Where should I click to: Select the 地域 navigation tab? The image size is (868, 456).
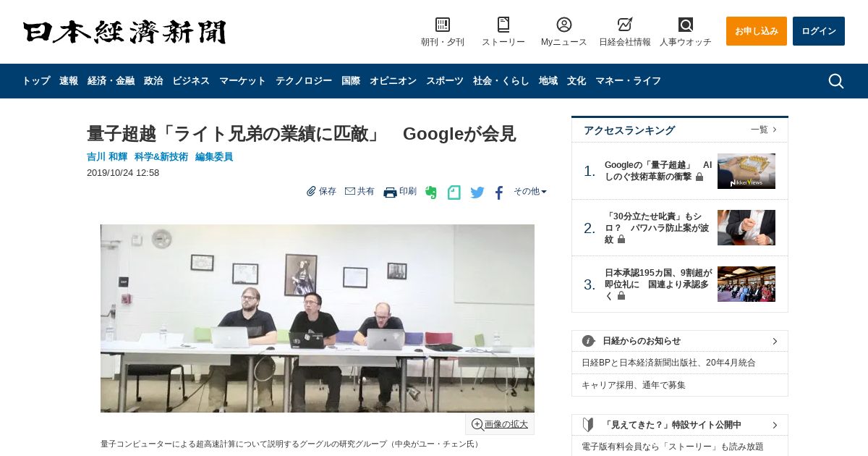coord(548,81)
